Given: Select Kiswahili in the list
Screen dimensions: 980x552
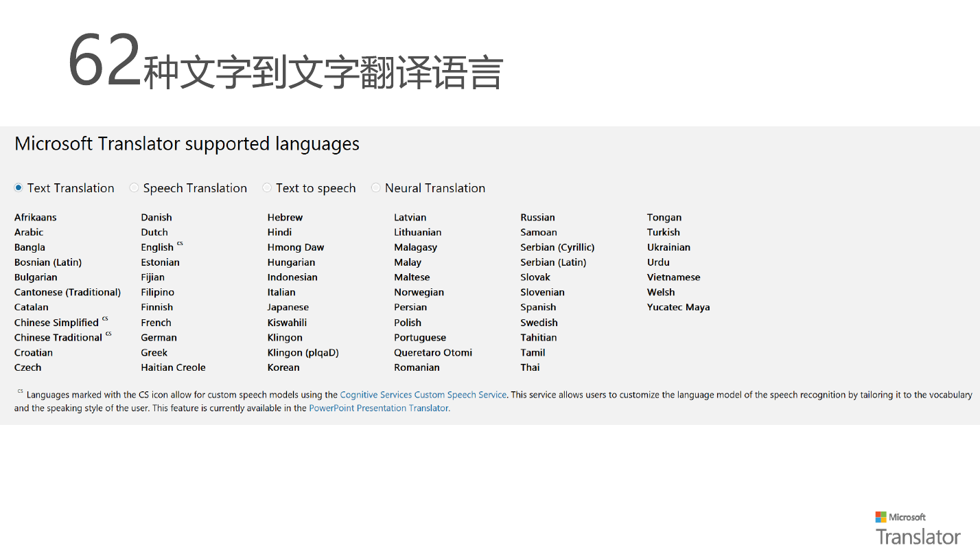Looking at the screenshot, I should click(288, 323).
